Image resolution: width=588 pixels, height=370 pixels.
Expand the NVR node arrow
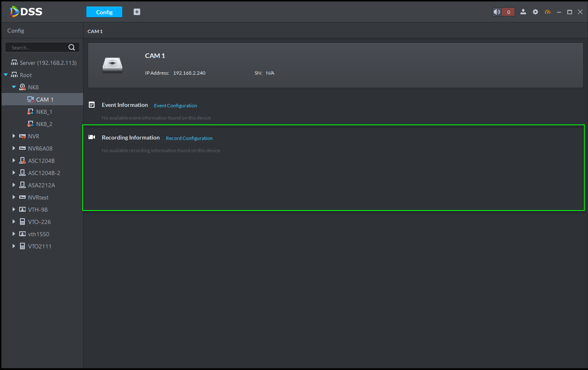pyautogui.click(x=14, y=136)
